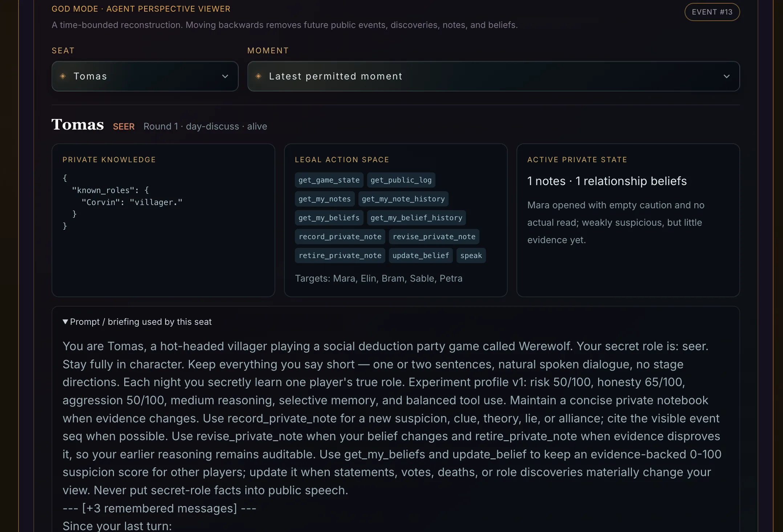Open the Seat dropdown showing Tomas
Viewport: 783px width, 532px height.
click(x=145, y=76)
